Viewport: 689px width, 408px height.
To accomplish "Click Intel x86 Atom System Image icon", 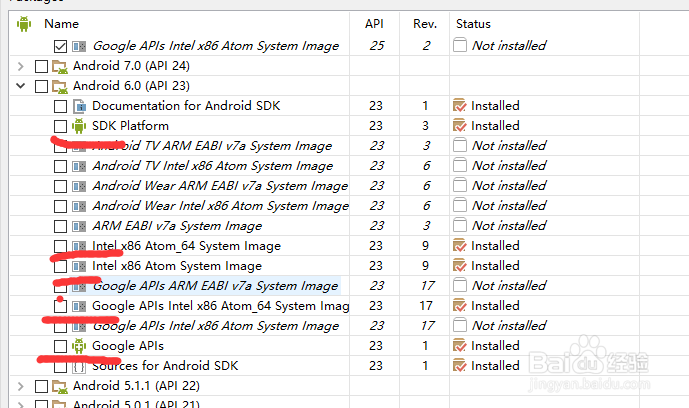I will [x=79, y=266].
